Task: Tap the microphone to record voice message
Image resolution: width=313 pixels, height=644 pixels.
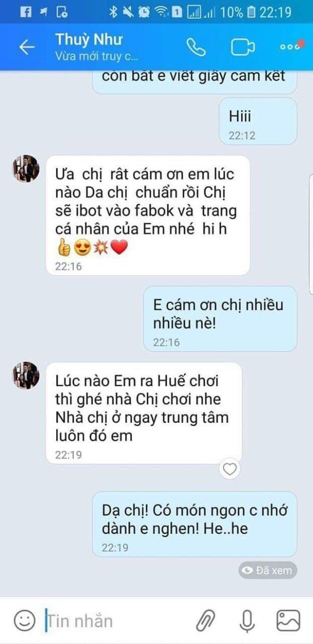Action: coord(247,620)
